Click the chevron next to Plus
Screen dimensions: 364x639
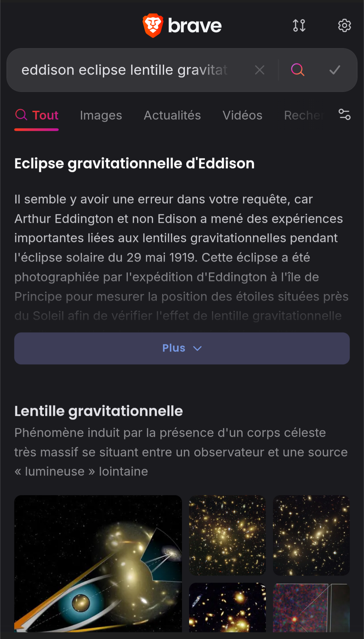[198, 348]
